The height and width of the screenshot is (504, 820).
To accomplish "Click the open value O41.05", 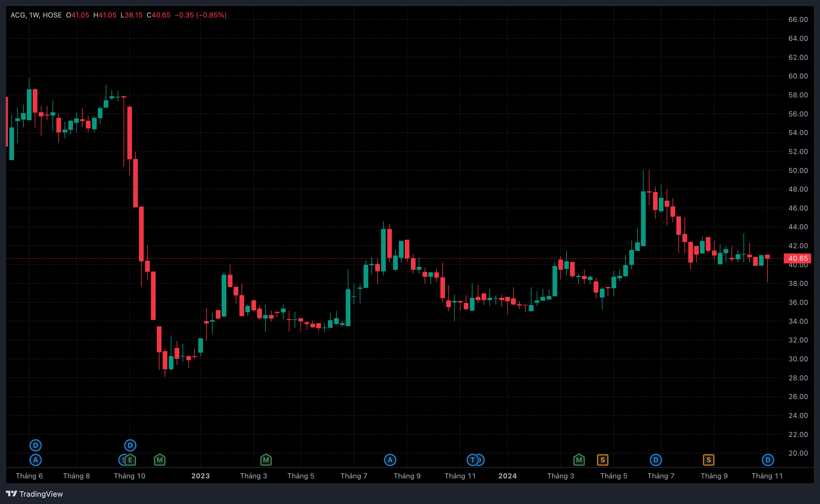I will pyautogui.click(x=78, y=15).
